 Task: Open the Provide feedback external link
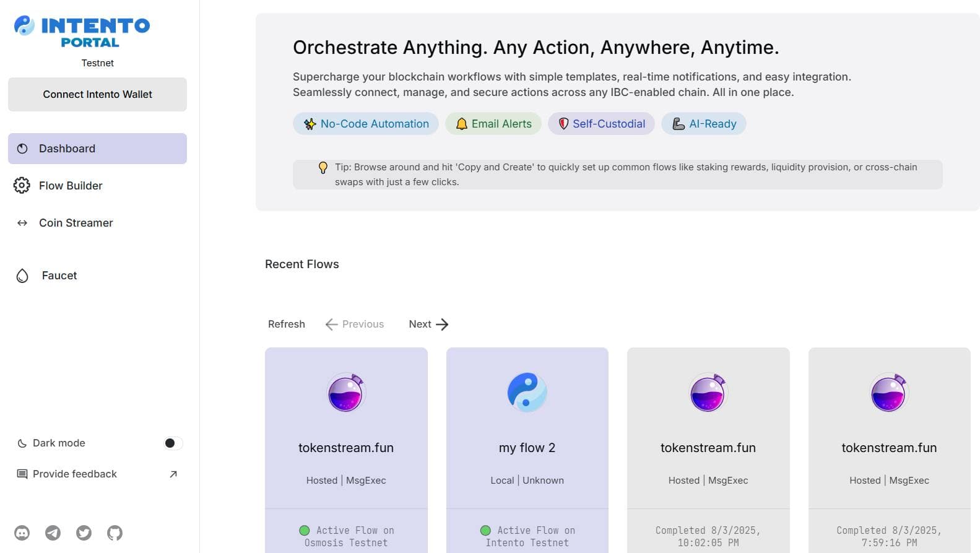tap(97, 474)
